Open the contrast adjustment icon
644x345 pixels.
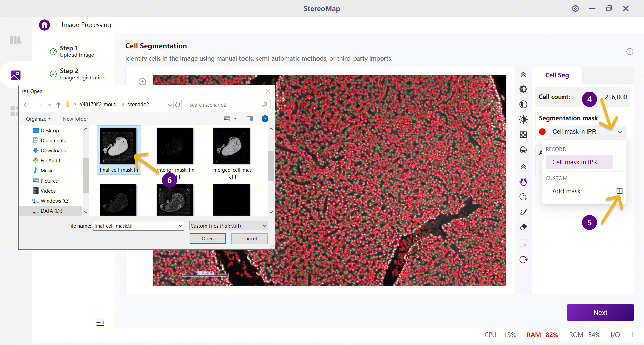coord(523,105)
